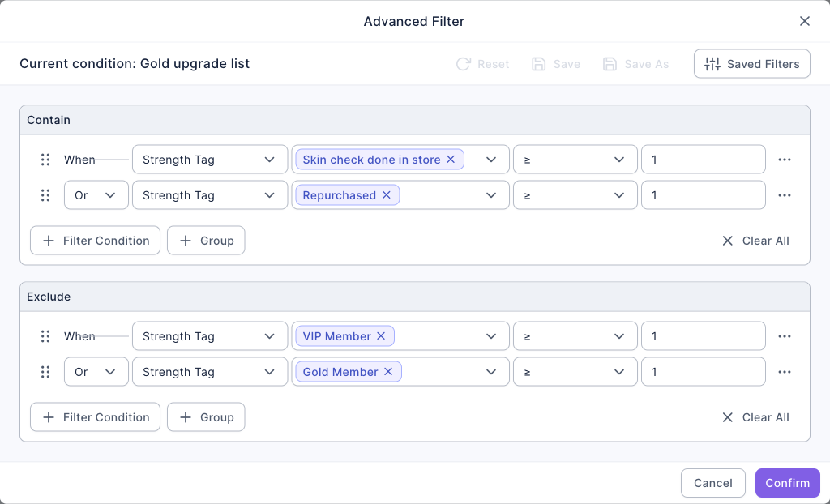Open Or operator dropdown in Repurchased row
This screenshot has width=830, height=504.
pos(96,195)
